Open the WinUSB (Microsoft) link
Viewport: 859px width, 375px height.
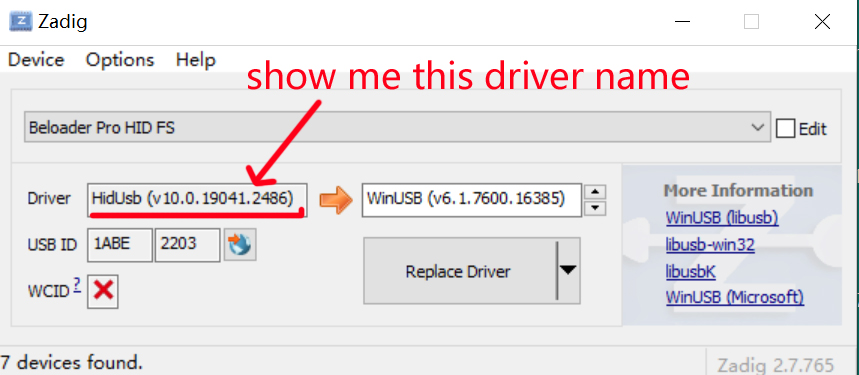point(735,297)
